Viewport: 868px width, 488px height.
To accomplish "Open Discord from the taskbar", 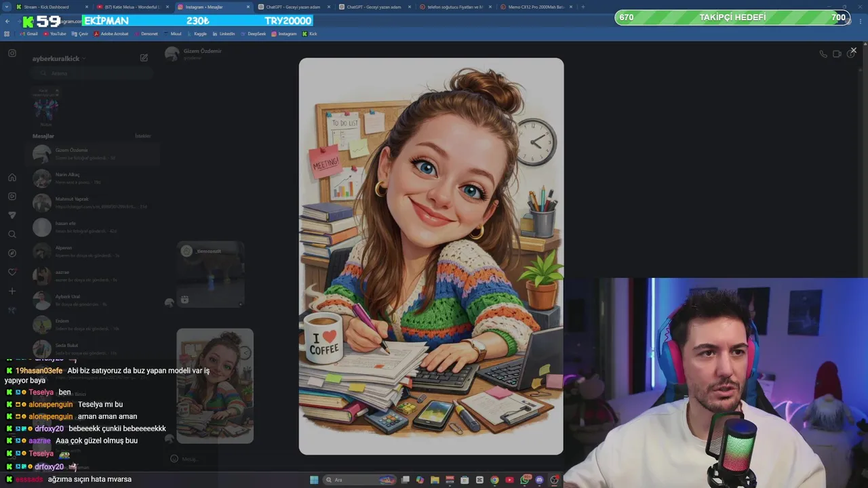I will 540,480.
